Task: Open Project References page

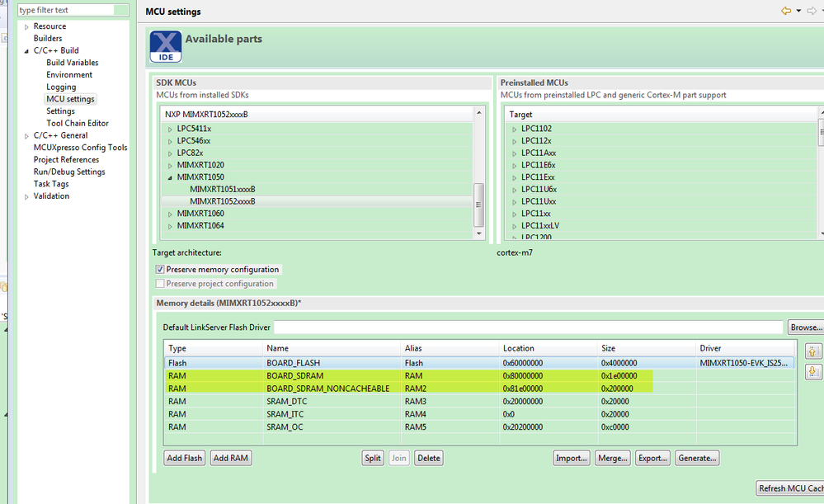Action: (66, 159)
